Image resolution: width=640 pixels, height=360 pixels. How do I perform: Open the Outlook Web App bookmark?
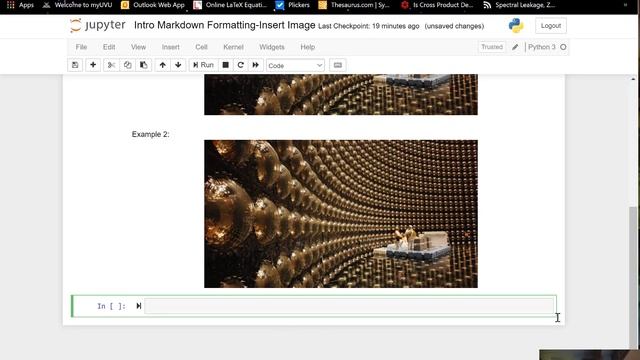pos(153,5)
